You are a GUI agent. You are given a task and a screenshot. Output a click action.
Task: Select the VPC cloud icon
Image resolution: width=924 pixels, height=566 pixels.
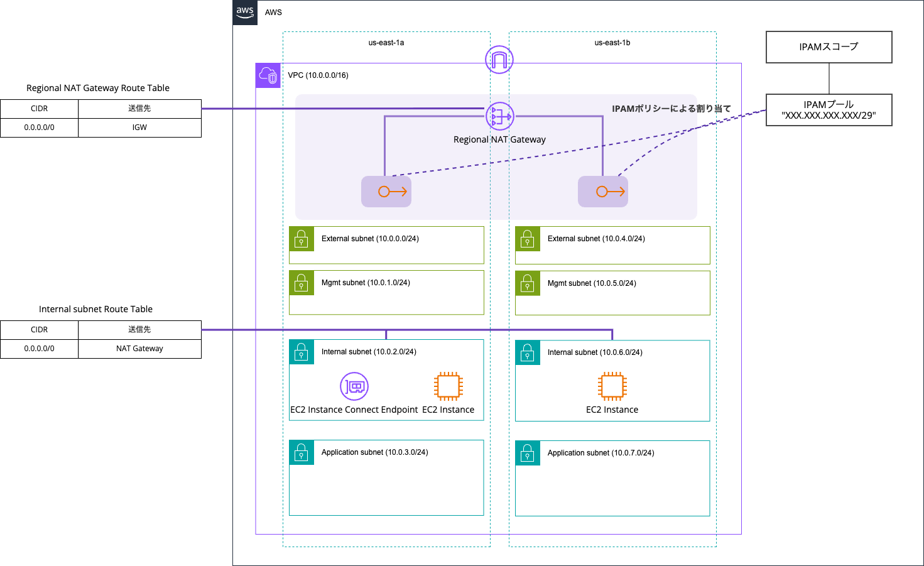click(x=268, y=75)
